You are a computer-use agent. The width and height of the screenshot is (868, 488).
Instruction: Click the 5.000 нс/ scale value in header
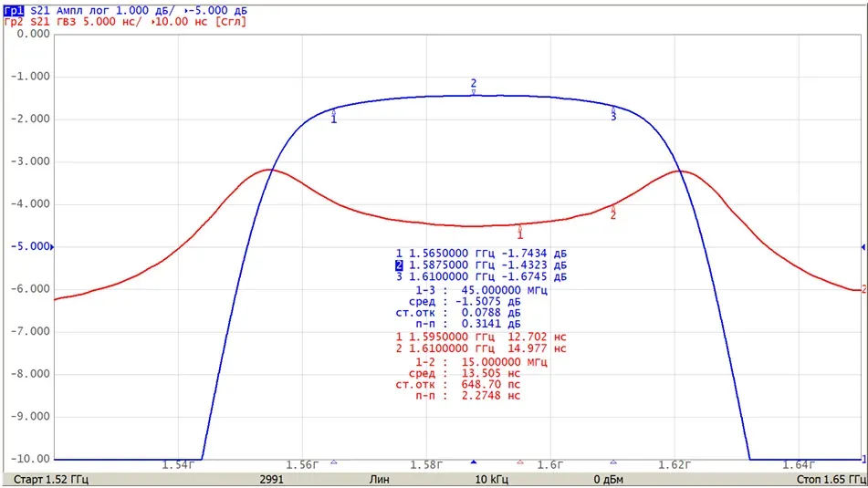[x=112, y=22]
